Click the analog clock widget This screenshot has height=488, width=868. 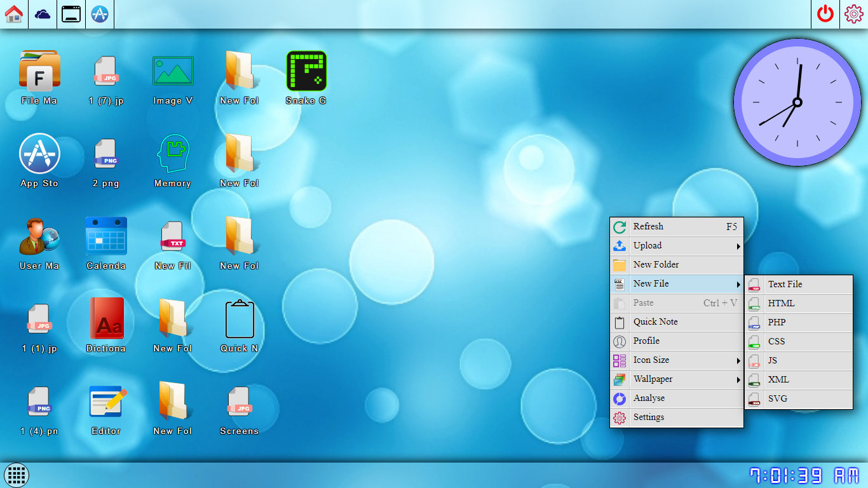(x=797, y=102)
